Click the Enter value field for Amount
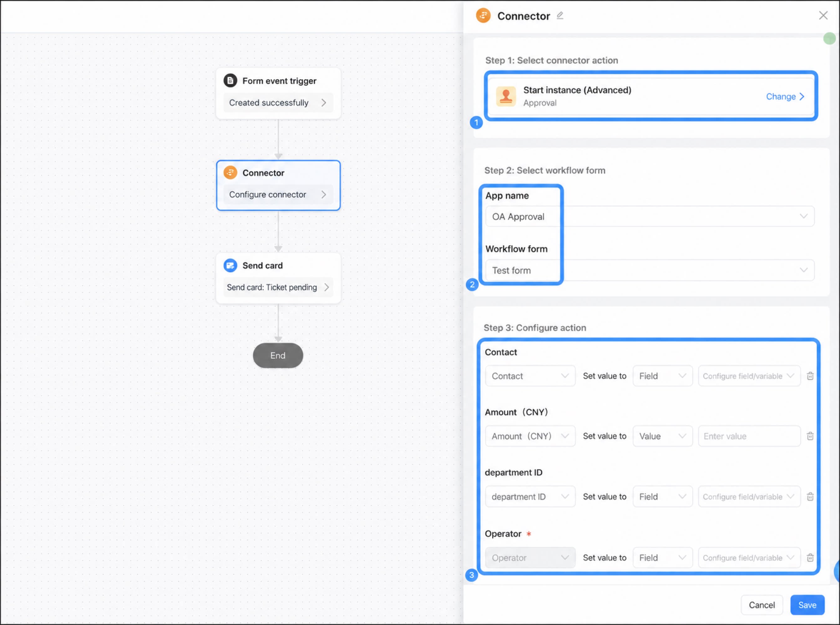The image size is (840, 625). [x=749, y=436]
